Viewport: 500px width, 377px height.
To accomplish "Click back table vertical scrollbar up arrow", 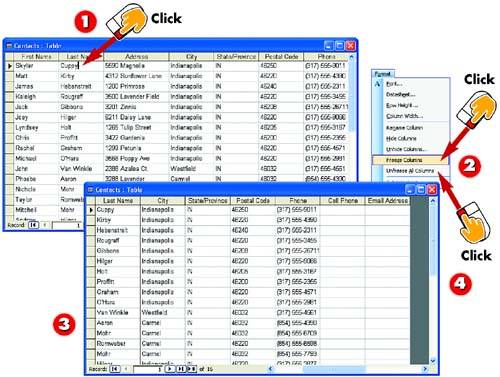I will coord(352,57).
